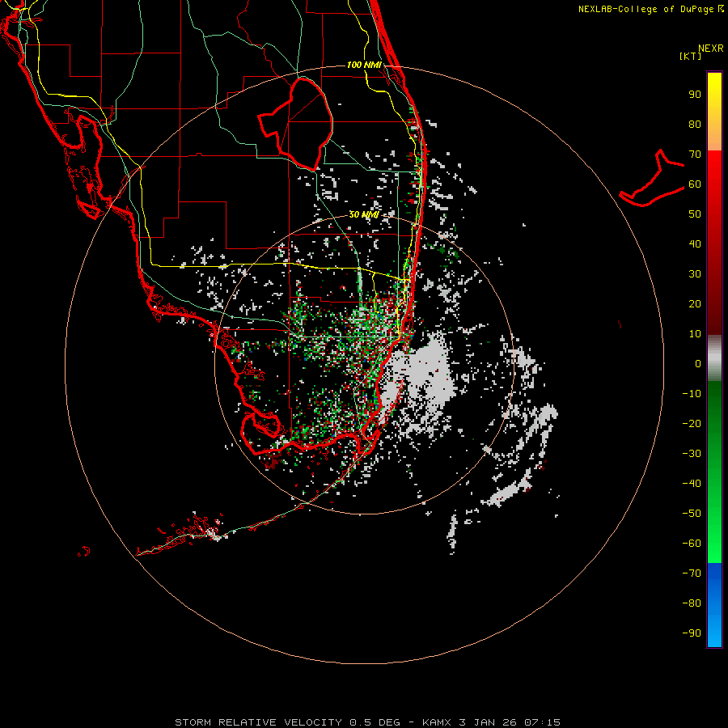
Task: Click the 50 NMI range ring label
Action: (x=364, y=214)
